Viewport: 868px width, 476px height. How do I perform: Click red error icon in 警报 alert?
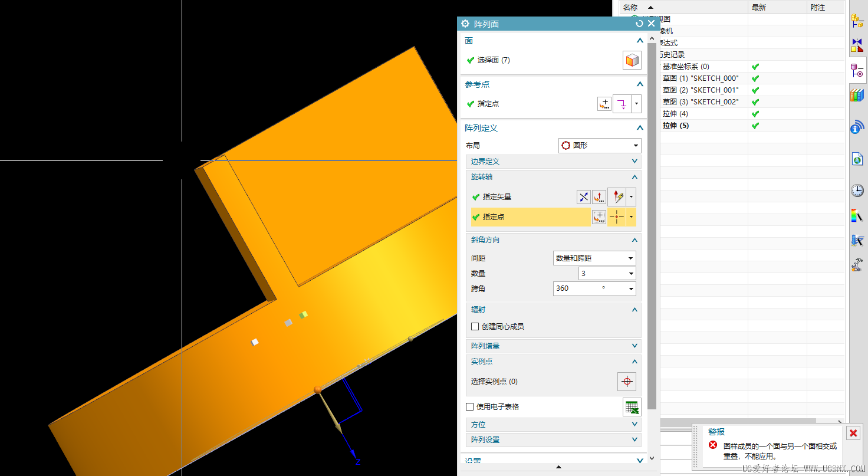(x=713, y=445)
